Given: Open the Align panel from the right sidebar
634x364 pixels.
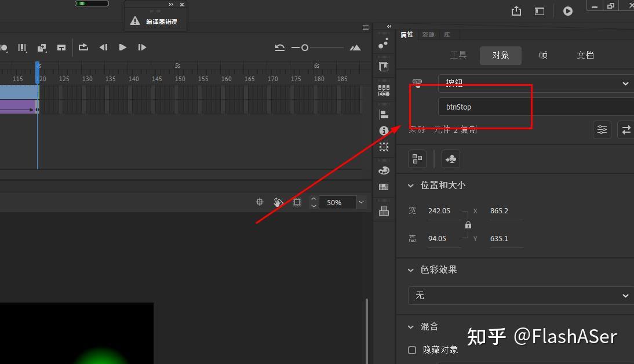Looking at the screenshot, I should click(x=383, y=114).
